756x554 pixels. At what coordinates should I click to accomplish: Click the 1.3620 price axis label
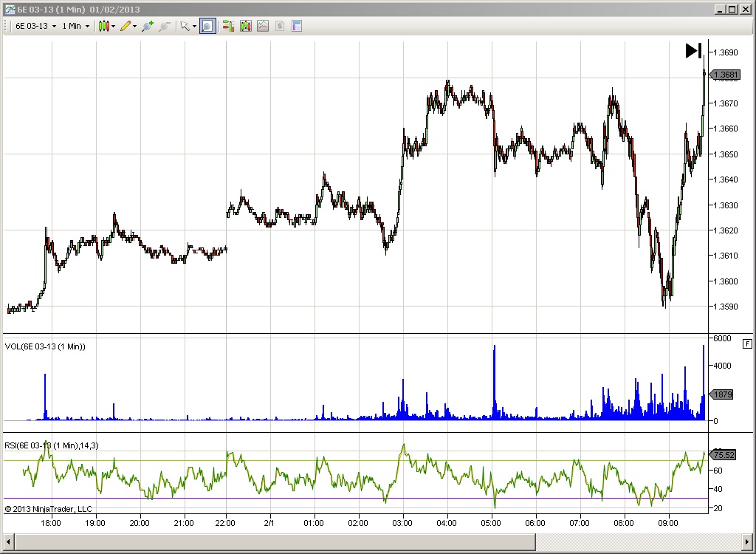pos(726,230)
